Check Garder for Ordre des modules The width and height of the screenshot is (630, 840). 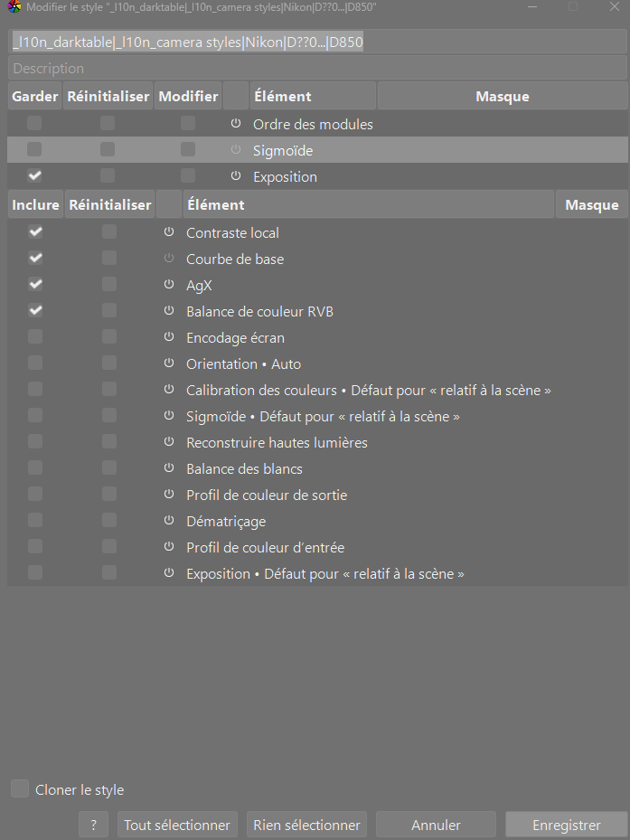pyautogui.click(x=35, y=123)
